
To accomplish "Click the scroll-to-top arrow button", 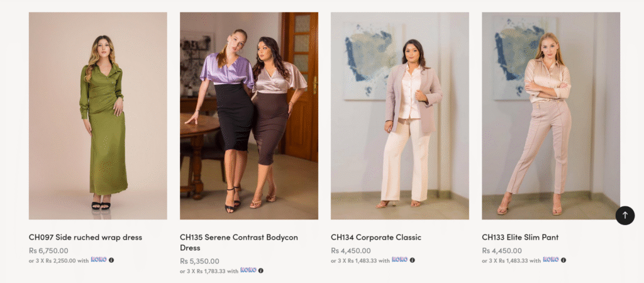I will point(625,215).
